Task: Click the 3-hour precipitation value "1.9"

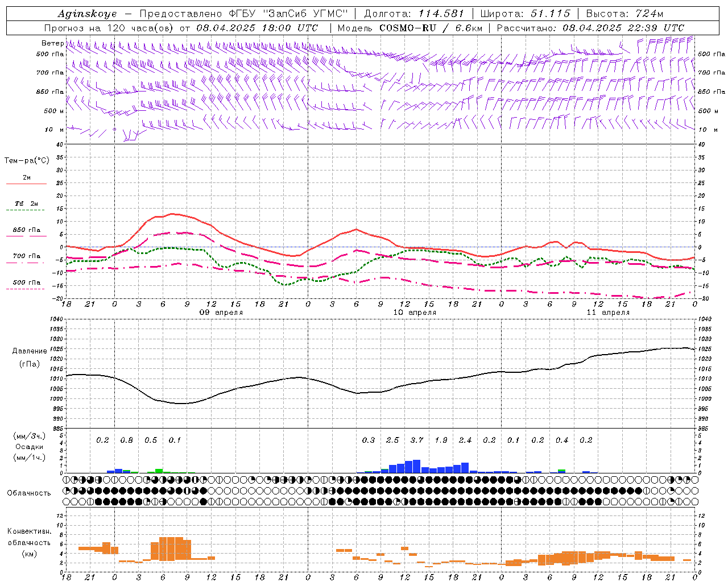Action: [441, 440]
